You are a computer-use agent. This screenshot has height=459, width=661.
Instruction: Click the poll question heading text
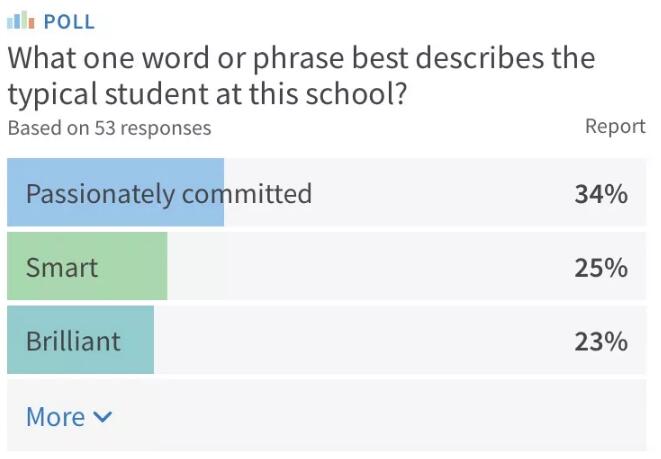point(300,76)
